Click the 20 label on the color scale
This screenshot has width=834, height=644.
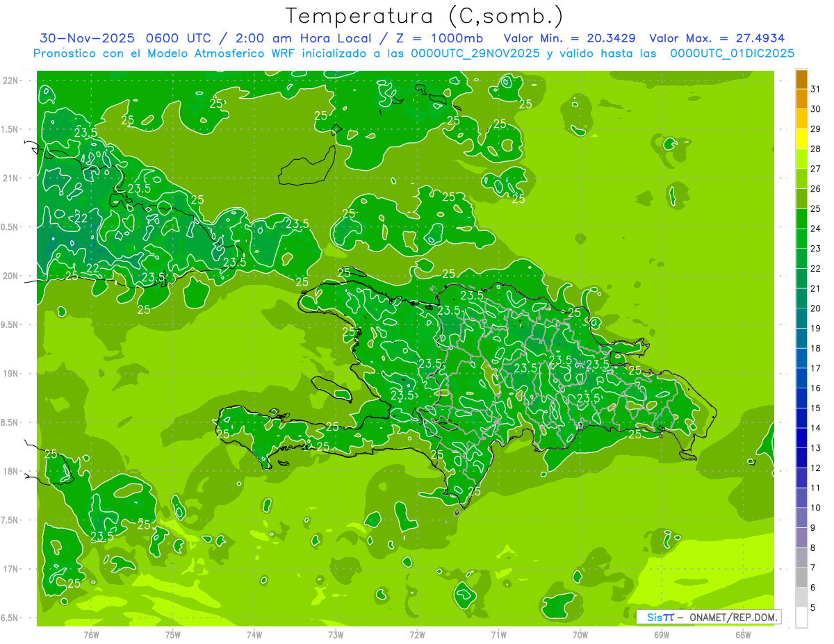pos(816,308)
